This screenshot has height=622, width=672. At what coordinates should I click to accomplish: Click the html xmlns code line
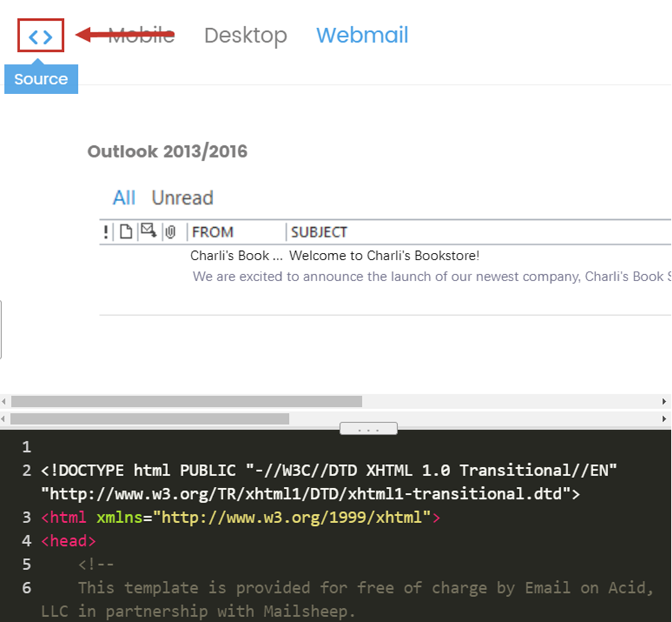241,517
